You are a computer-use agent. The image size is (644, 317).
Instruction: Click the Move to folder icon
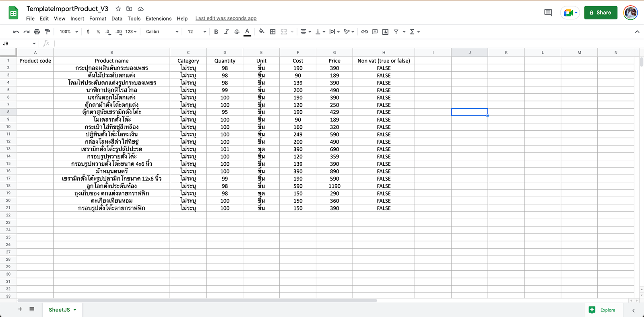129,8
